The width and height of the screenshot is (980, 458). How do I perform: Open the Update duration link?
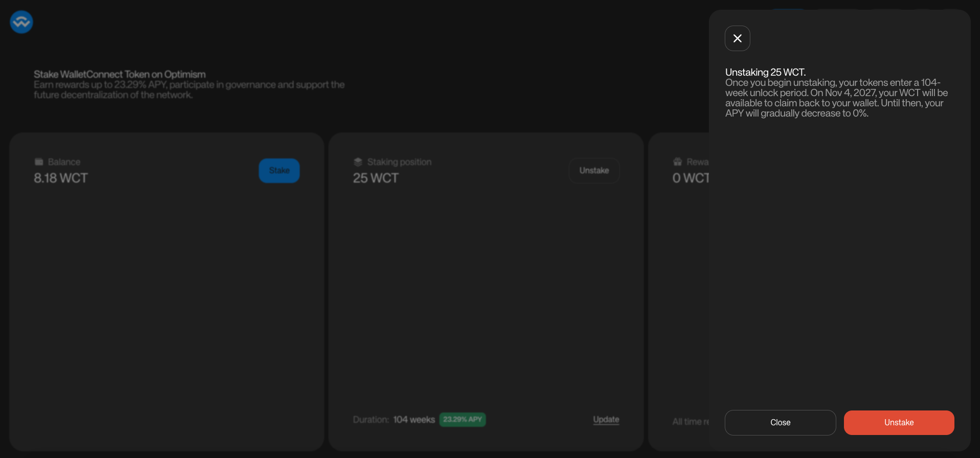pos(606,420)
